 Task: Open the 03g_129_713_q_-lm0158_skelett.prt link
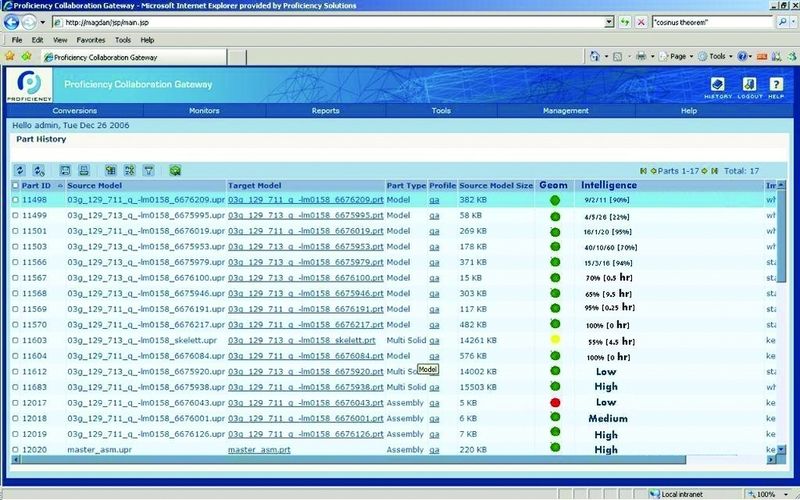[302, 340]
